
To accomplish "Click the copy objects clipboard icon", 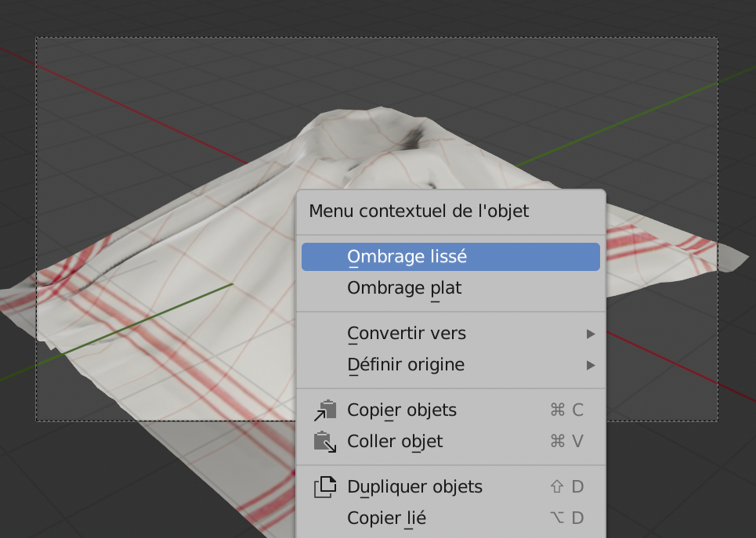I will click(324, 410).
